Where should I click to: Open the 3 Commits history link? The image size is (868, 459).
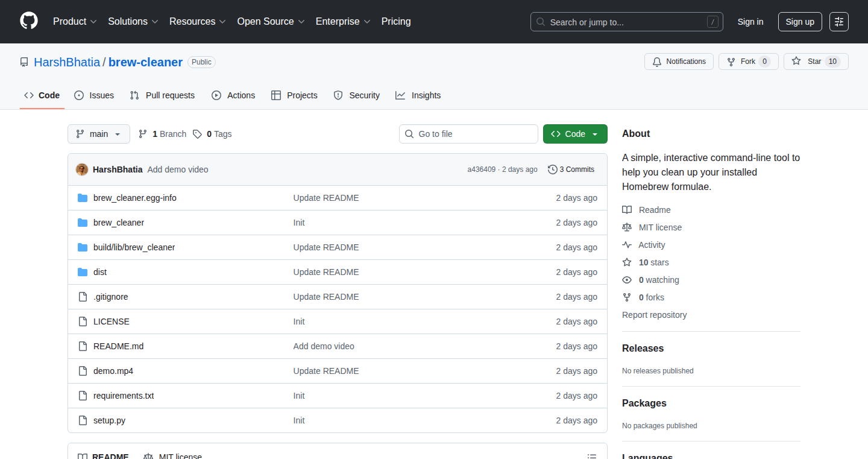tap(571, 169)
